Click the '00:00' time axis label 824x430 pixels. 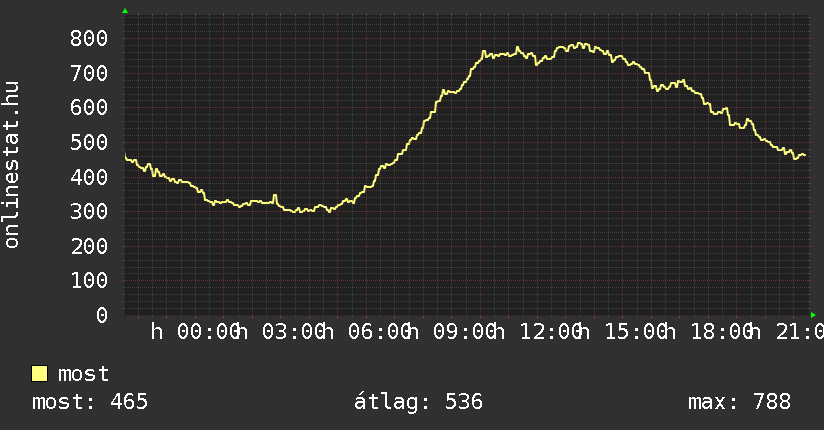coord(208,332)
